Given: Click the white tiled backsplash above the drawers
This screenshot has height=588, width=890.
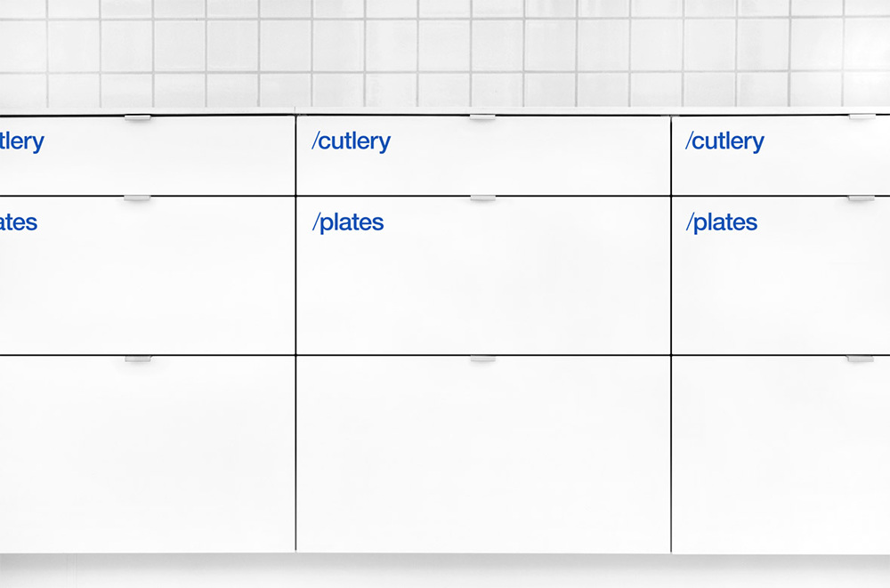Looking at the screenshot, I should [x=445, y=53].
